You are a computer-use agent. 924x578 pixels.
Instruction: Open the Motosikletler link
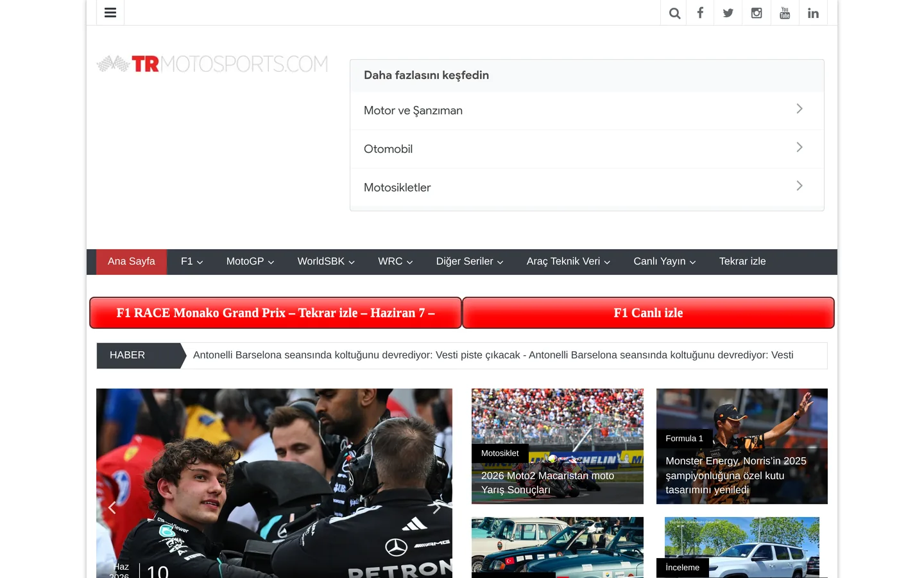coord(397,188)
